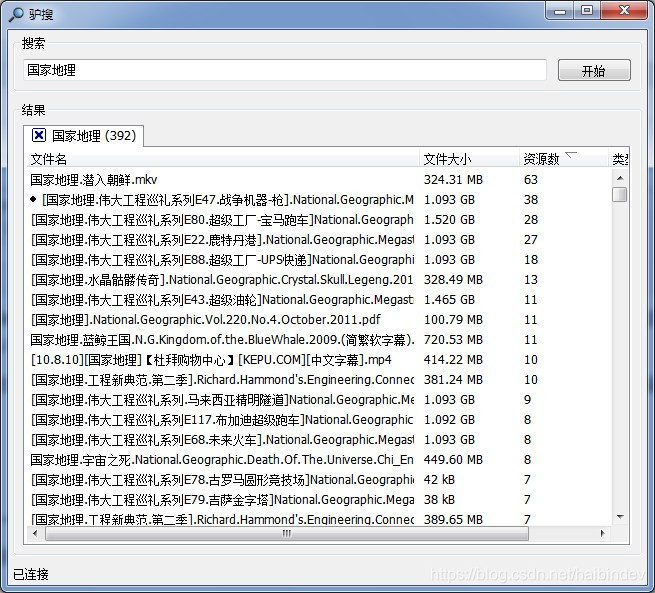Click the search box containing 国家地理
Image resolution: width=655 pixels, height=593 pixels.
[x=285, y=70]
